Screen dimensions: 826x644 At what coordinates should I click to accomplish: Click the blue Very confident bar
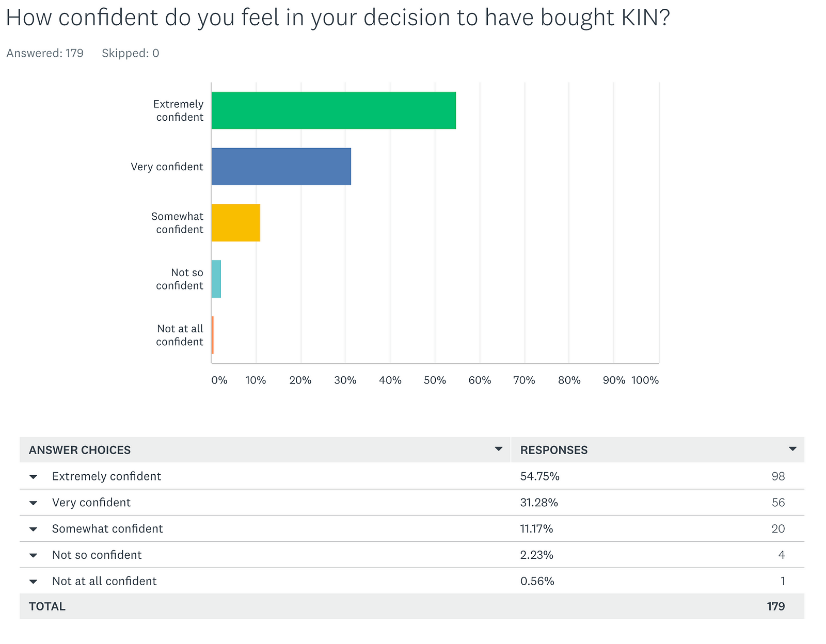[281, 167]
